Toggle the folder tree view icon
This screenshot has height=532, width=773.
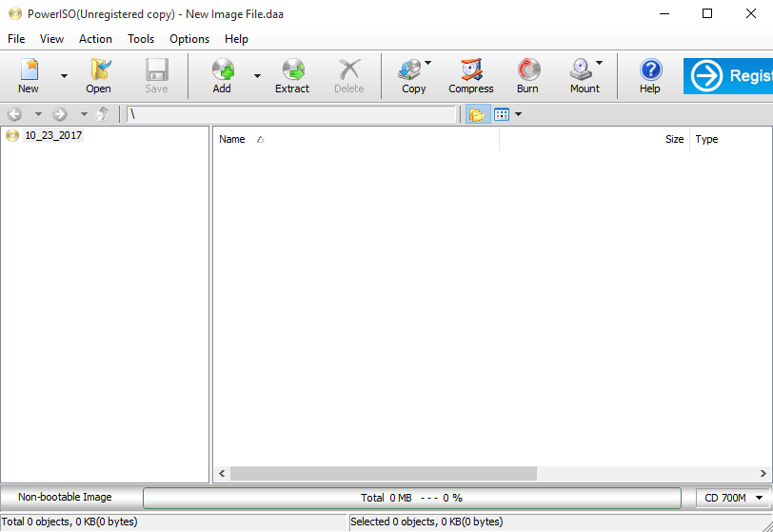click(x=477, y=114)
